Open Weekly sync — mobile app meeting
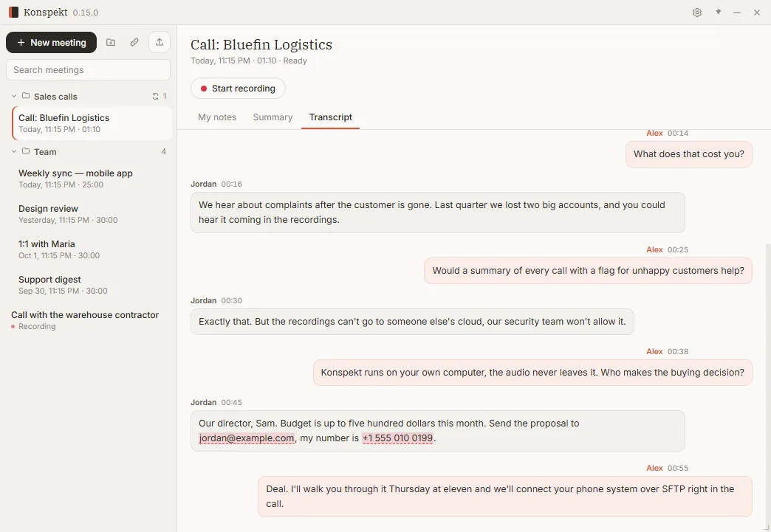 pos(92,179)
